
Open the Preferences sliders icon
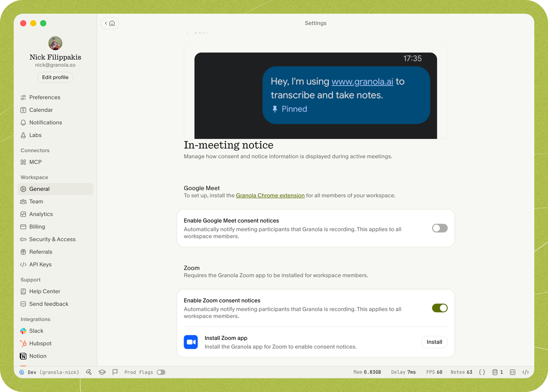(x=23, y=97)
